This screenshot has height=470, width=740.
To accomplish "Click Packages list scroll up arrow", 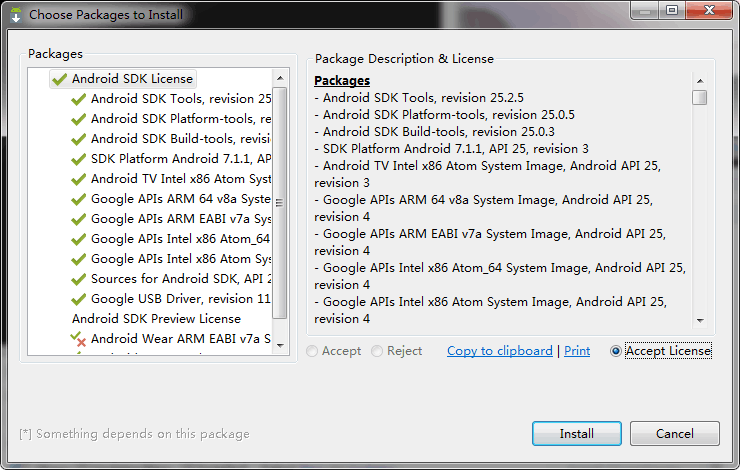I will (x=280, y=78).
